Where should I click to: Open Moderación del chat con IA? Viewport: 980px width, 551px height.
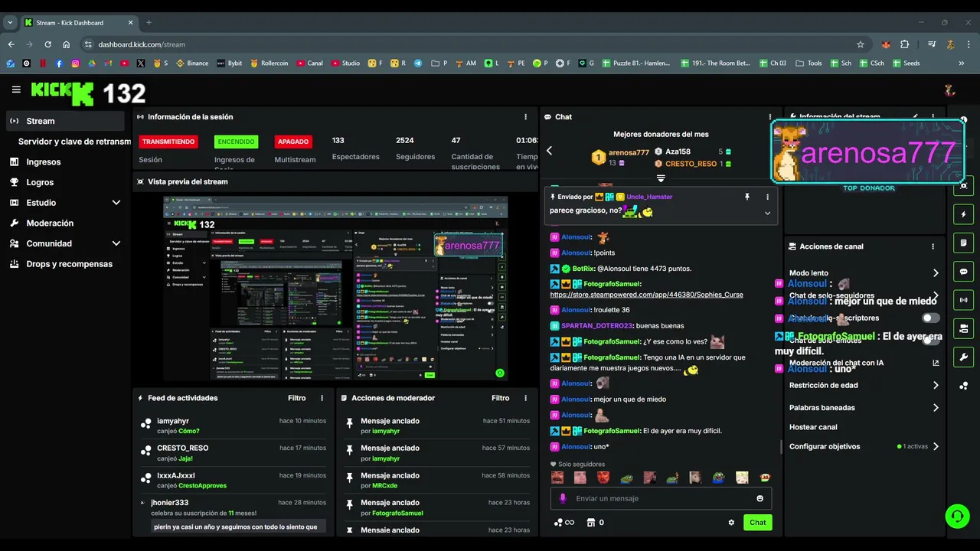click(x=864, y=363)
